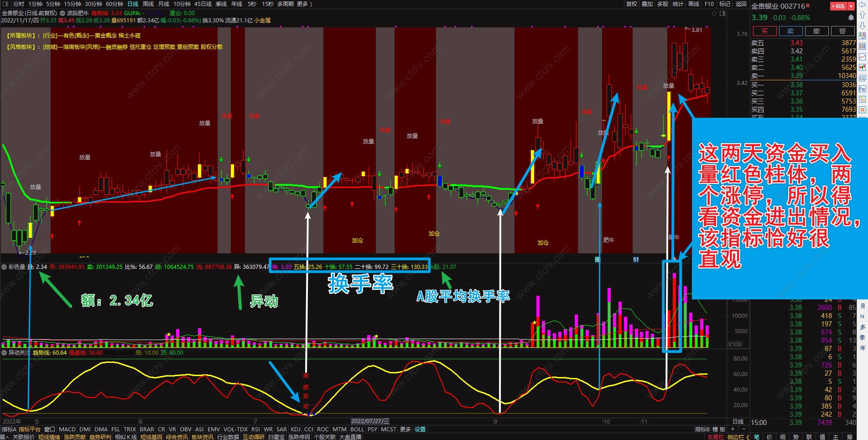Toggle the 波段肥牛 indicator circle icon
The image size is (868, 440).
point(62,13)
